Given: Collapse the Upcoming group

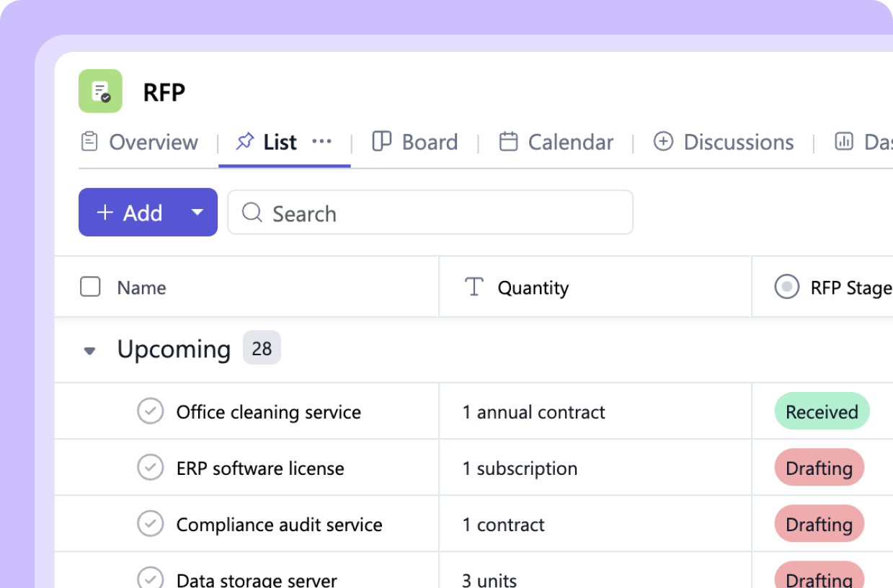Looking at the screenshot, I should (x=89, y=349).
